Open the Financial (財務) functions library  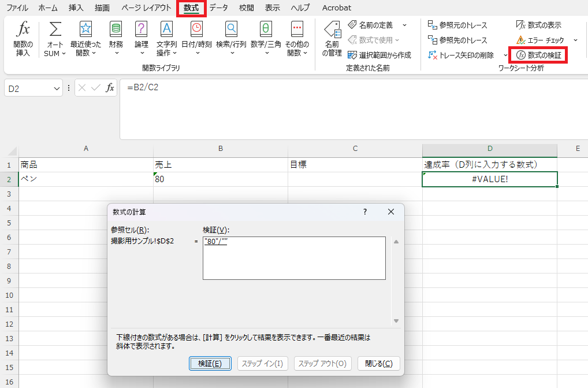tap(116, 39)
